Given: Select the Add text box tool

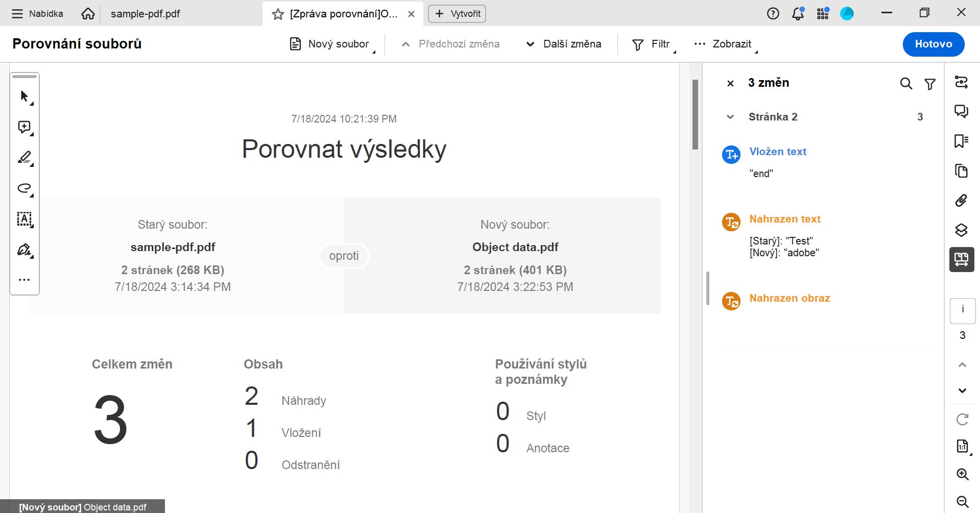Looking at the screenshot, I should coord(24,219).
